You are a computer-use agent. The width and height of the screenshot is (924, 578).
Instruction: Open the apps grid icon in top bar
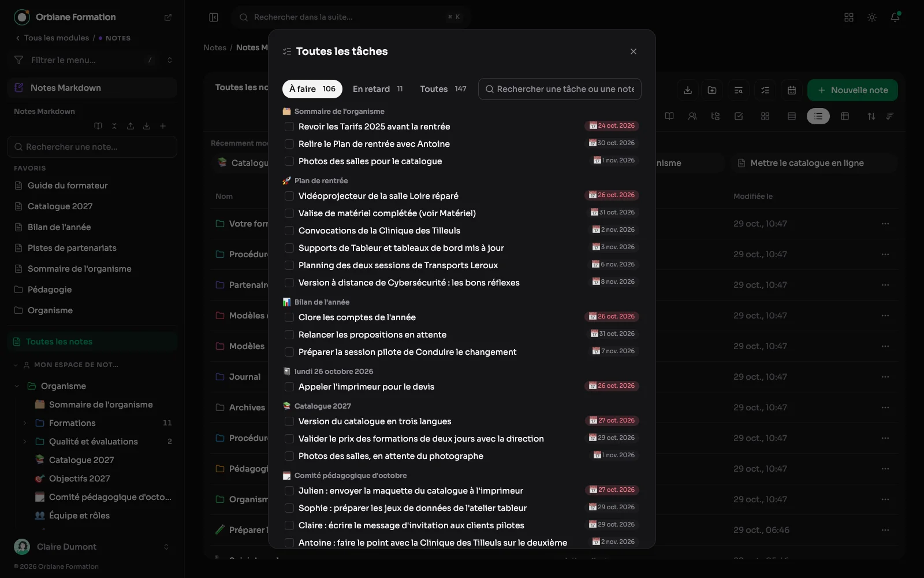[849, 17]
